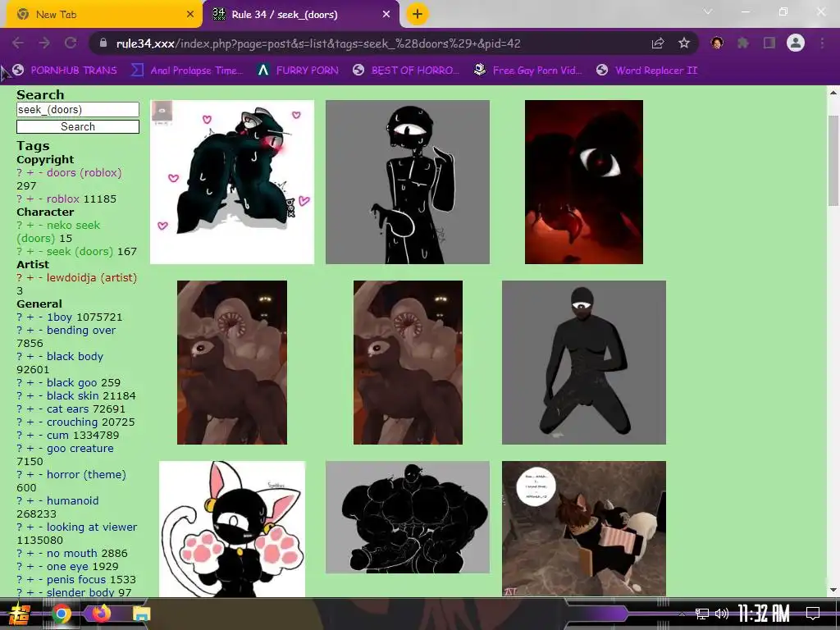Open Chrome from the taskbar
The image size is (840, 630).
(x=61, y=614)
